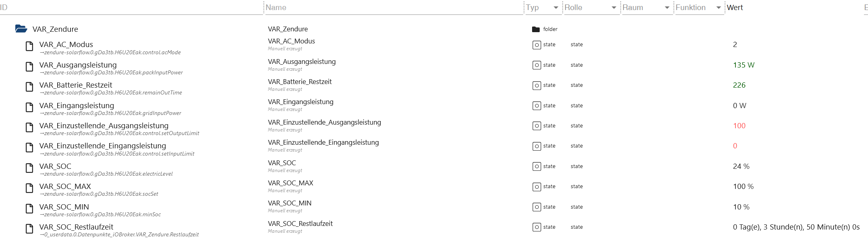Select the VAR_Eingangsleistung tree entry
Image resolution: width=868 pixels, height=240 pixels.
pyautogui.click(x=77, y=106)
